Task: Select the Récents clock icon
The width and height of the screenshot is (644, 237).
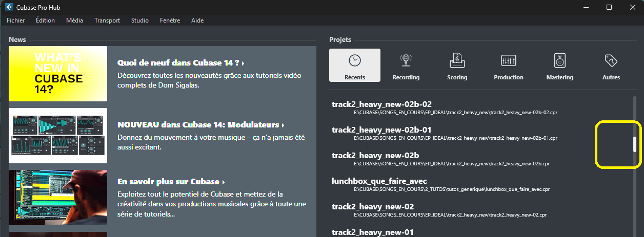Action: (355, 60)
